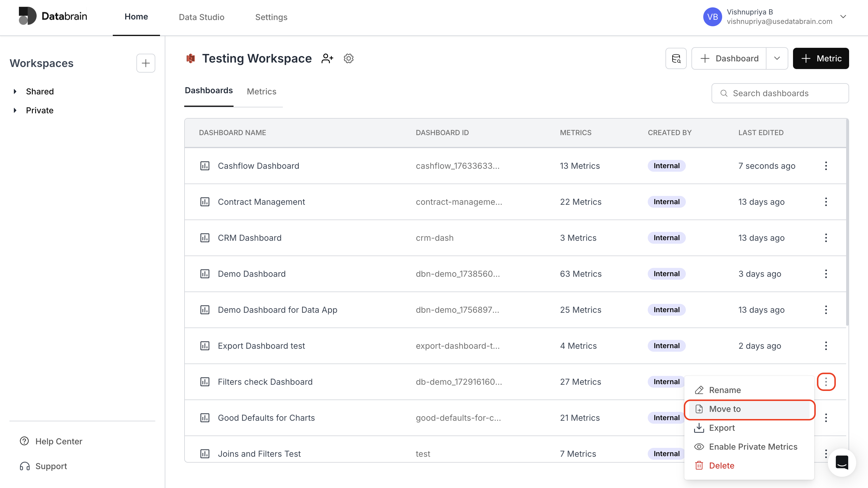Click the datasource search icon button
This screenshot has height=488, width=868.
tap(676, 58)
